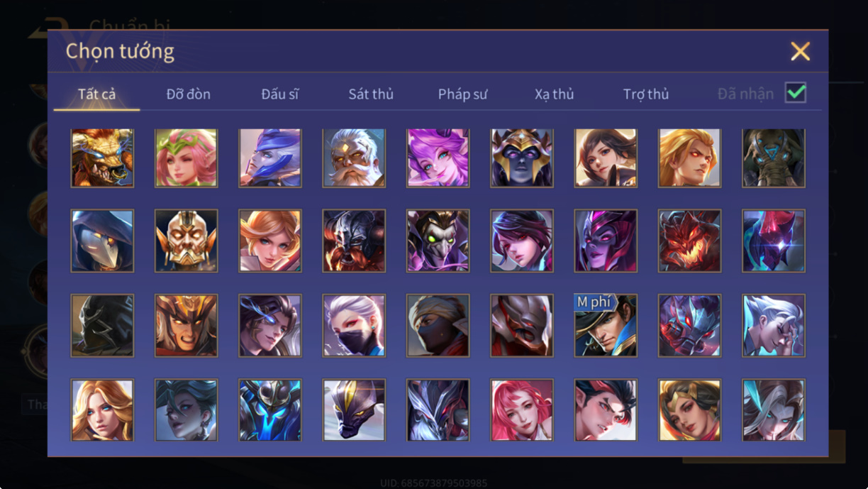The image size is (868, 489).
Task: Switch to the Trợ thủ tab
Action: [x=646, y=94]
